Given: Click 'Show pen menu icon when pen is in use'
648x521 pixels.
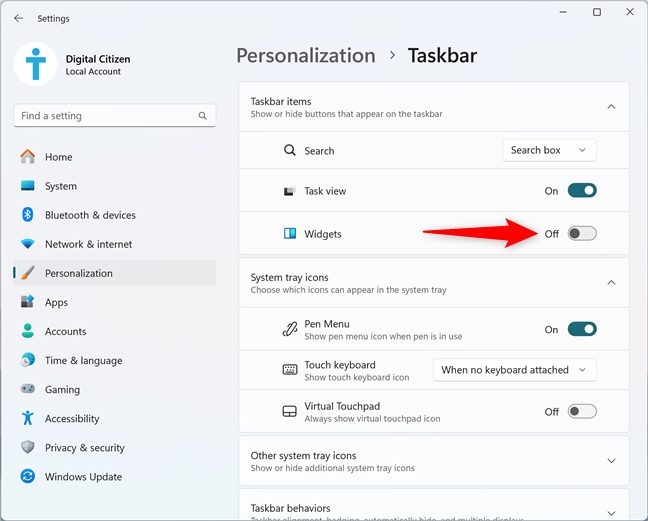Looking at the screenshot, I should coord(383,336).
